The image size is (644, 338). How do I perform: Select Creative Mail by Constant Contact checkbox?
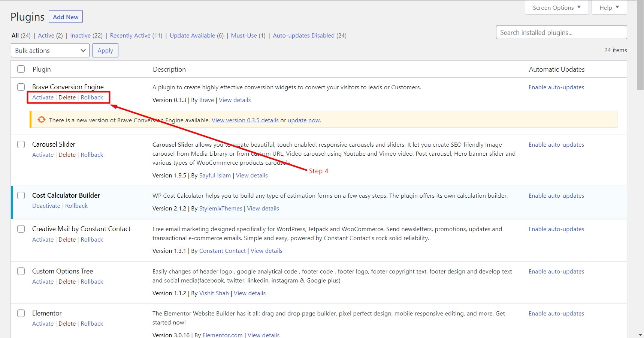[21, 229]
